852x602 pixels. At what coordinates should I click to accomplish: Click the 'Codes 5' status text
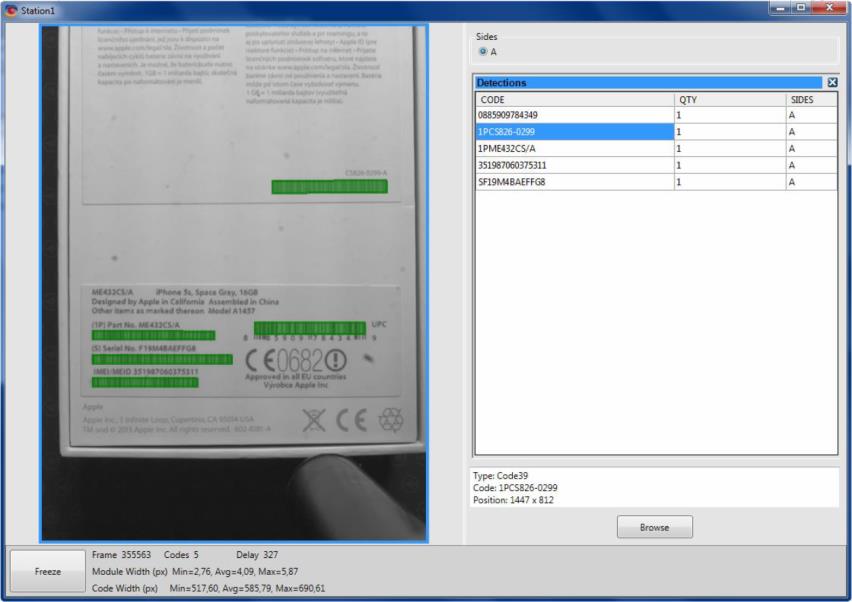[181, 555]
